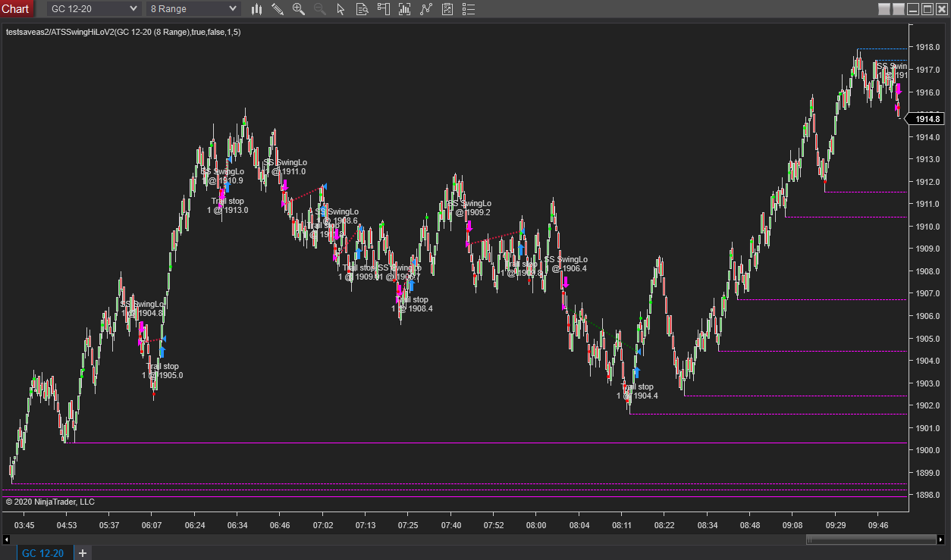Click the horizontal scrollbar thumb

pos(871,540)
